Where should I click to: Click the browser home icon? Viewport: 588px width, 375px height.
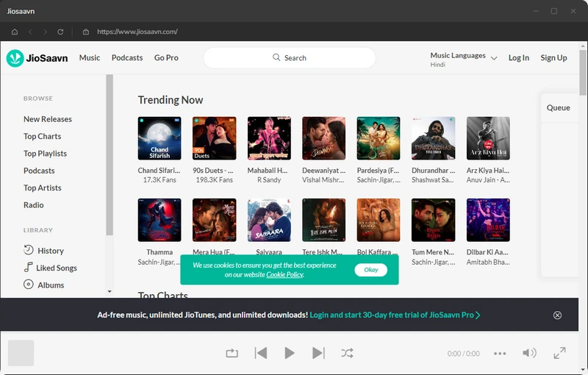click(x=15, y=32)
